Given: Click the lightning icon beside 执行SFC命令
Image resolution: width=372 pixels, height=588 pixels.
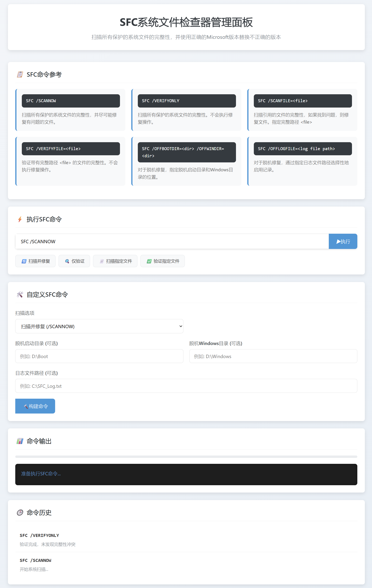Looking at the screenshot, I should pyautogui.click(x=20, y=219).
